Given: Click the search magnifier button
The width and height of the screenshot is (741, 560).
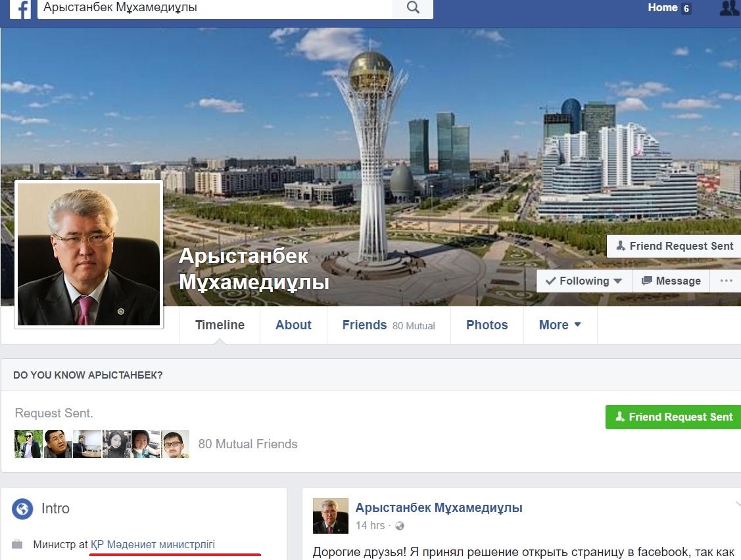Looking at the screenshot, I should tap(413, 8).
